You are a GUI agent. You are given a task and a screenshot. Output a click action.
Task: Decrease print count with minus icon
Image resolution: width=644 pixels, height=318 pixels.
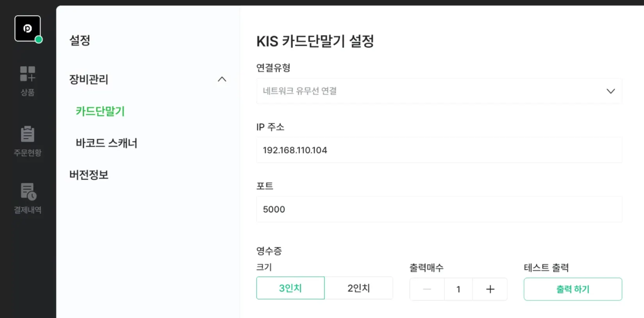[x=427, y=289]
